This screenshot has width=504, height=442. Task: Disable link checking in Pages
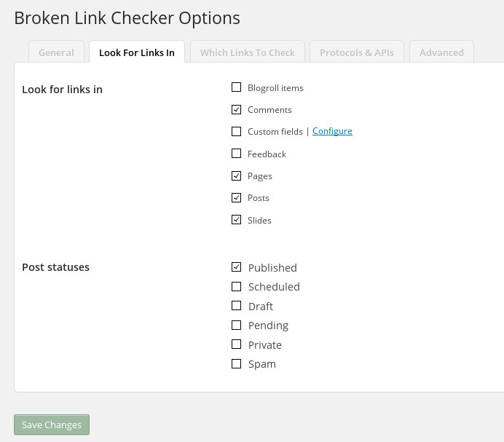(x=236, y=175)
